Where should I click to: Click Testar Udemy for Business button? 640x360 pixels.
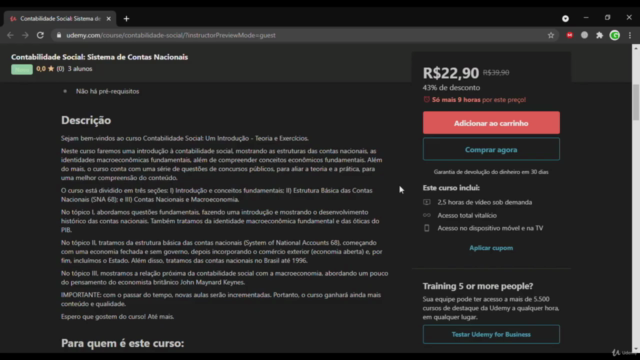tap(491, 334)
